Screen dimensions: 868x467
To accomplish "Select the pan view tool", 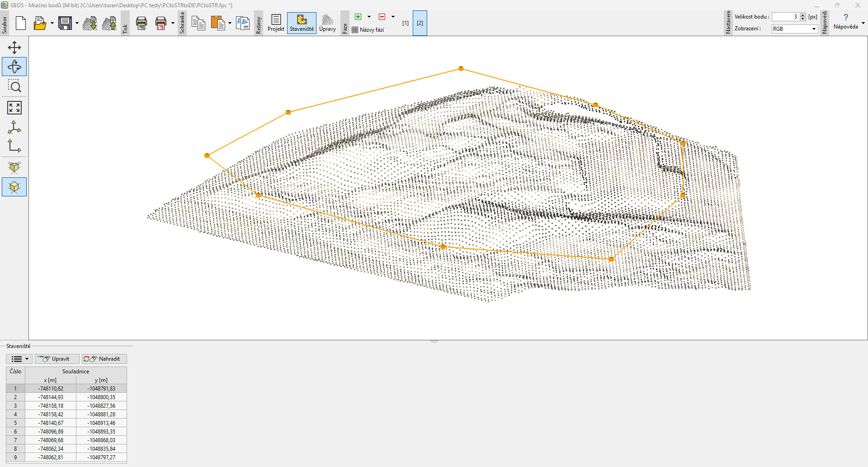I will (14, 48).
